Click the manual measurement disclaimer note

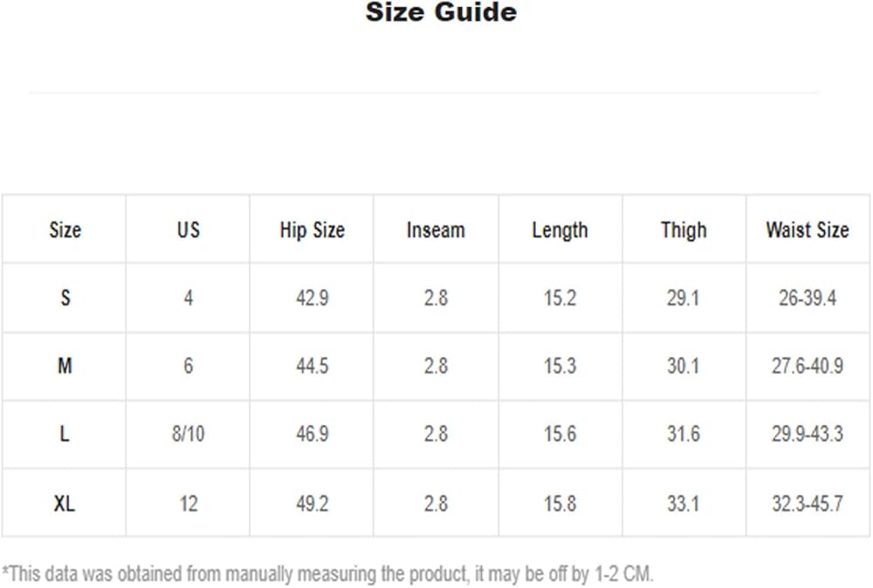[x=328, y=574]
